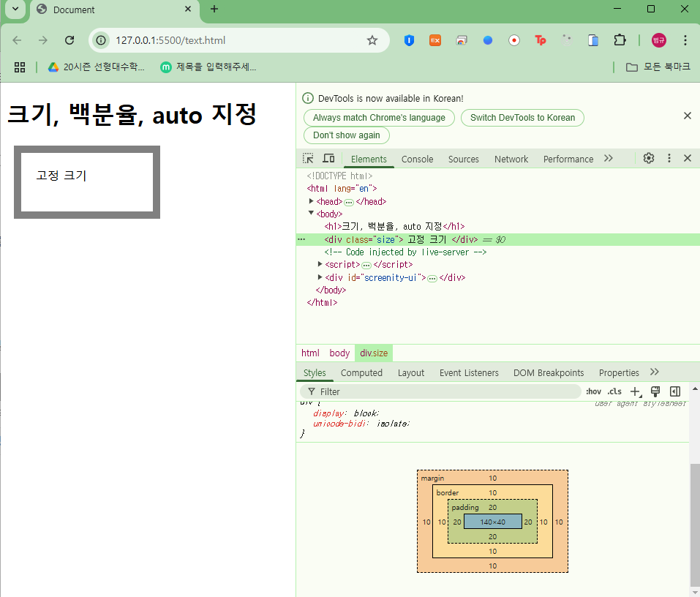Open the Event Listeners tab
The image size is (700, 597).
coord(469,373)
